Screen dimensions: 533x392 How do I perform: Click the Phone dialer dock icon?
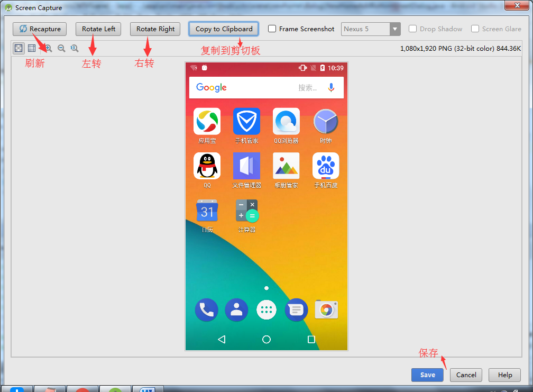[x=206, y=309]
